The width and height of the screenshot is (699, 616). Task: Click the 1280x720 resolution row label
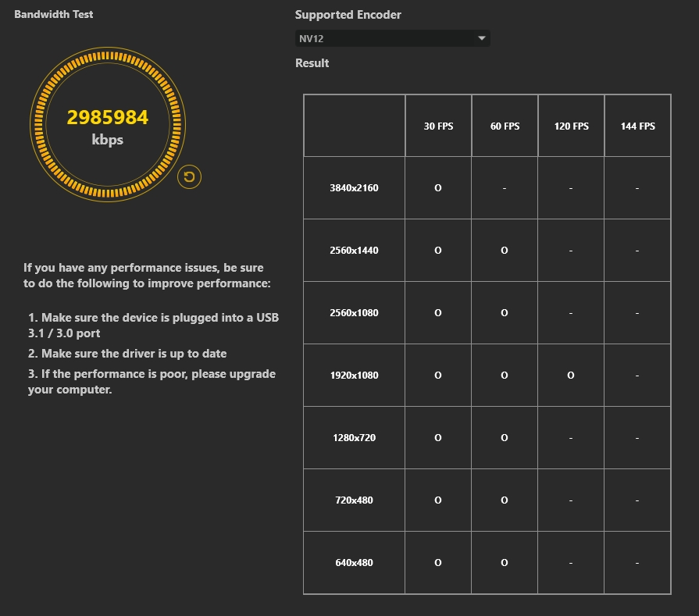pos(354,437)
